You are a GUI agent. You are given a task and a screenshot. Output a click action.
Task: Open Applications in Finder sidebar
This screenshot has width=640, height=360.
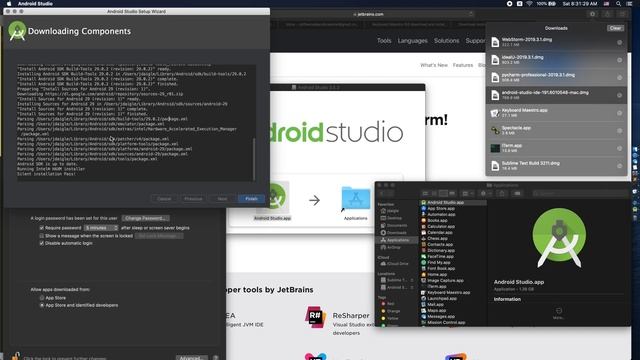pyautogui.click(x=396, y=240)
